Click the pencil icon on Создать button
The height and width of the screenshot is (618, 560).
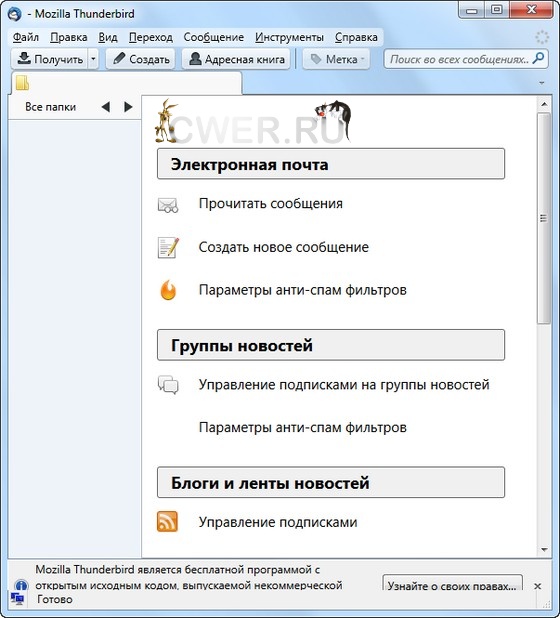tap(119, 59)
